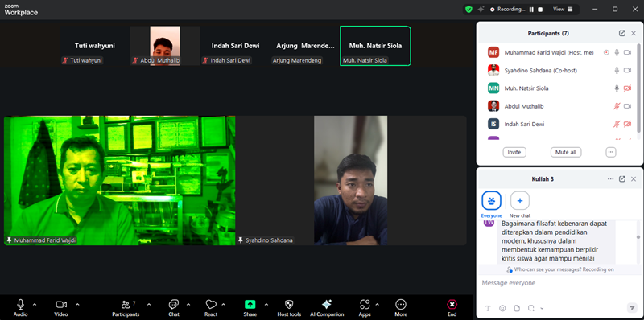Expand Chat options arrow
Viewport: 644px width, 320px height.
pos(188,305)
